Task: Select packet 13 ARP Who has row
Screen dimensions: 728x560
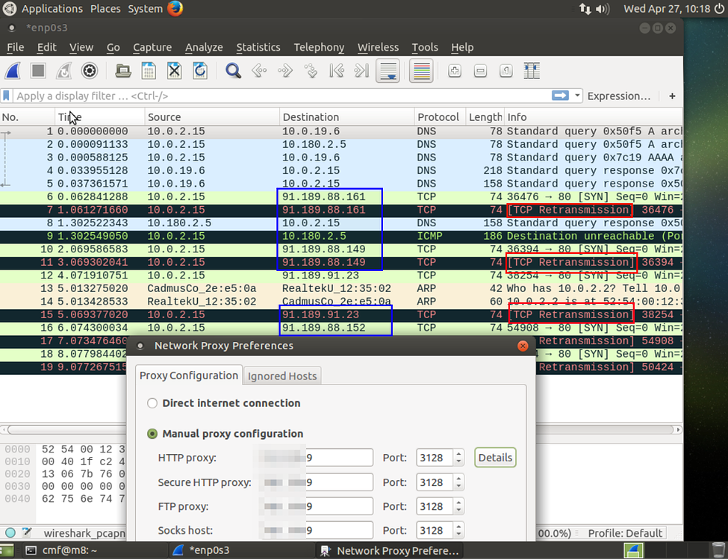Action: click(341, 289)
